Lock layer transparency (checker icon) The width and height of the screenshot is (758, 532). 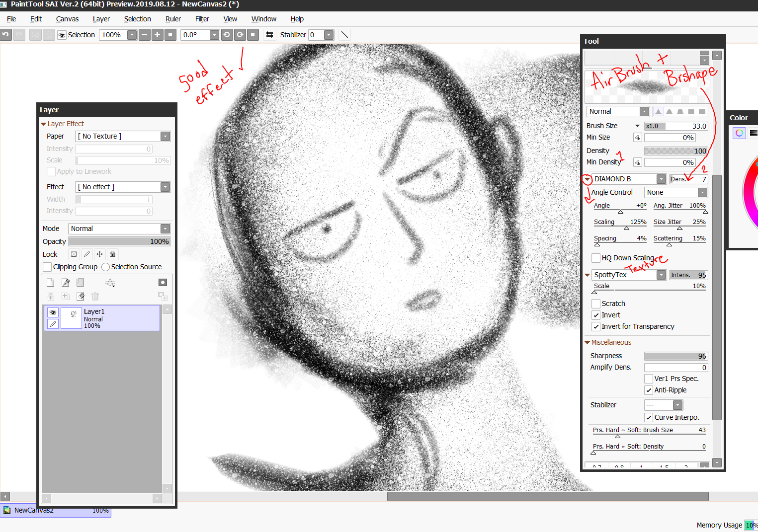click(74, 254)
